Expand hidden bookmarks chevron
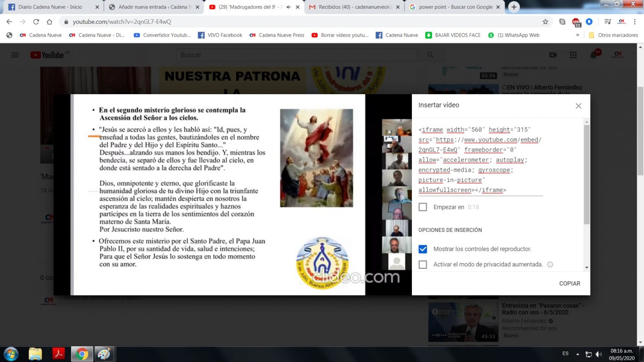 [x=577, y=35]
